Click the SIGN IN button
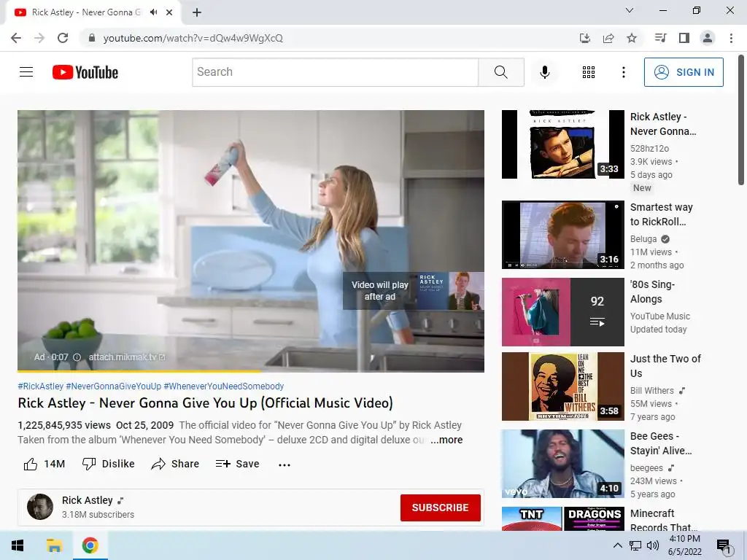The height and width of the screenshot is (560, 747). 684,72
